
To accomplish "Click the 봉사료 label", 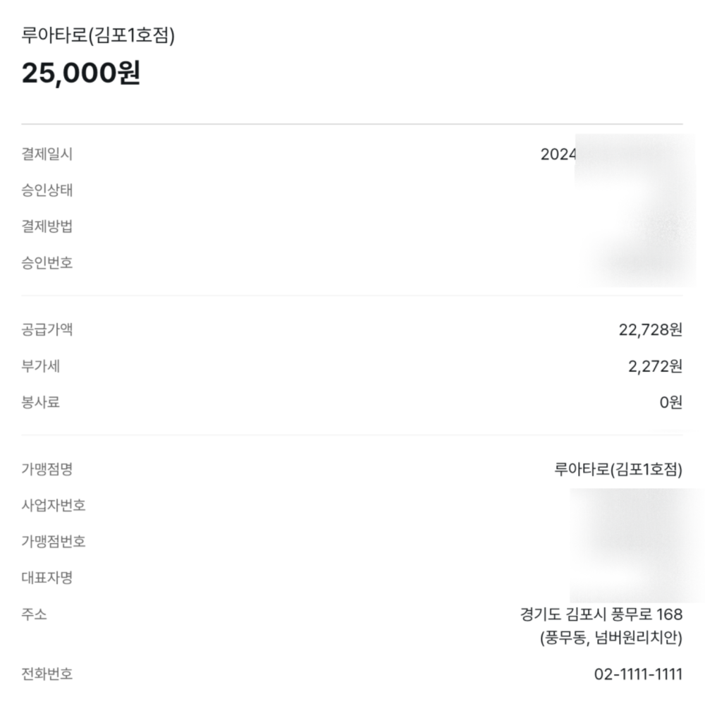I will tap(40, 402).
